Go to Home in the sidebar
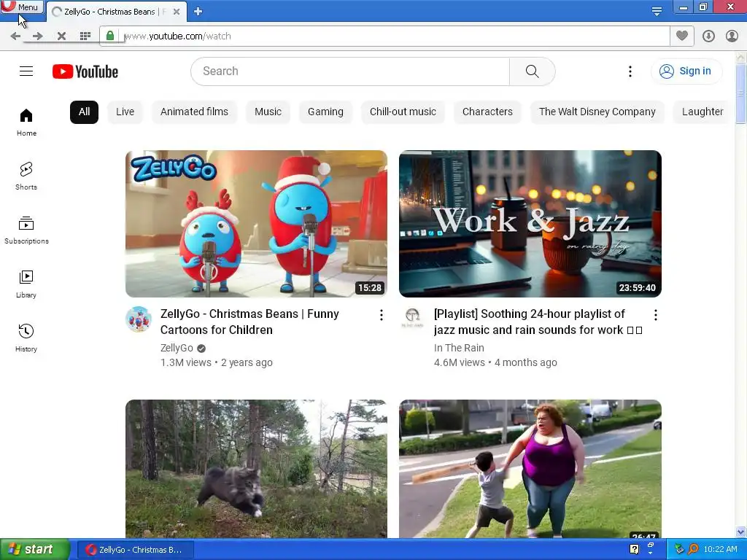Image resolution: width=747 pixels, height=560 pixels. coord(26,122)
